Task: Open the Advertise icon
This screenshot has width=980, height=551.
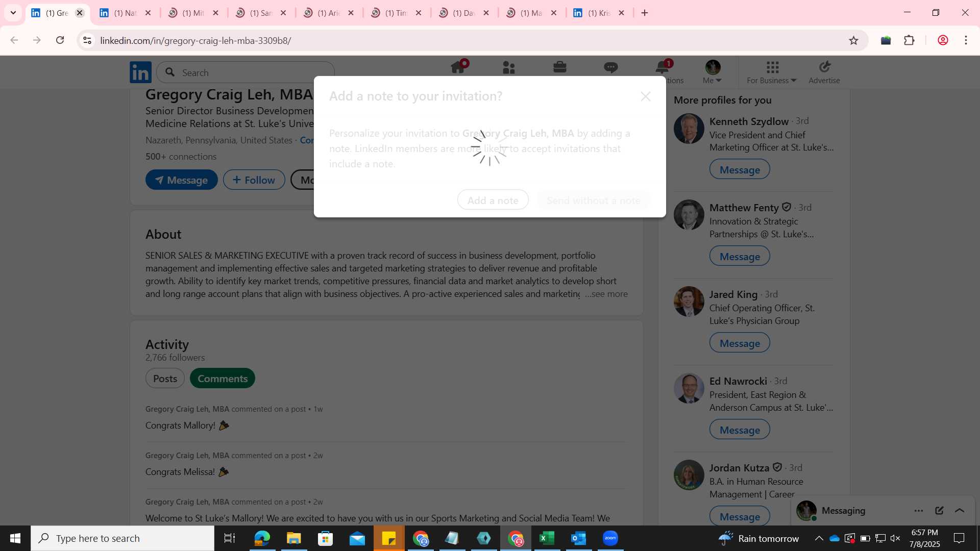Action: pyautogui.click(x=824, y=72)
